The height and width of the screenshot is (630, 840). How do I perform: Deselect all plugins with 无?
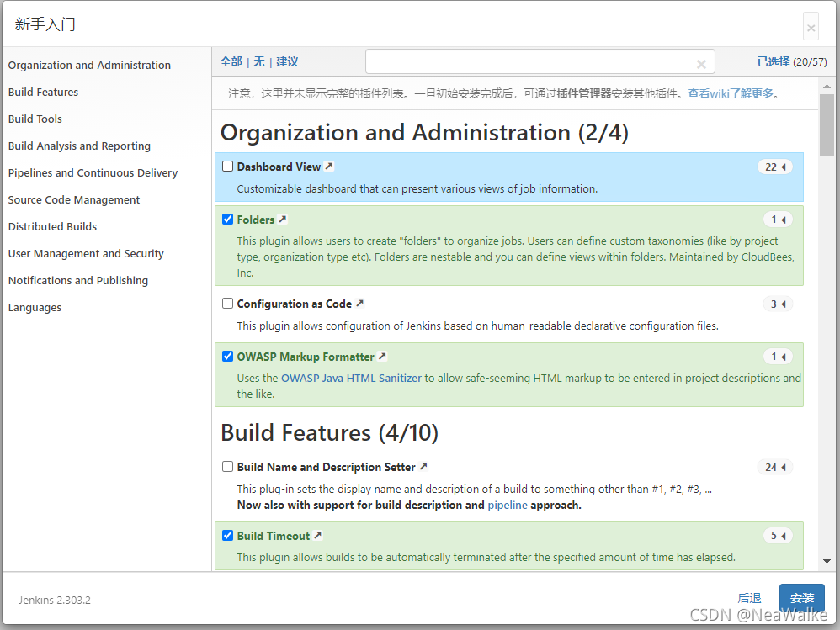tap(259, 61)
